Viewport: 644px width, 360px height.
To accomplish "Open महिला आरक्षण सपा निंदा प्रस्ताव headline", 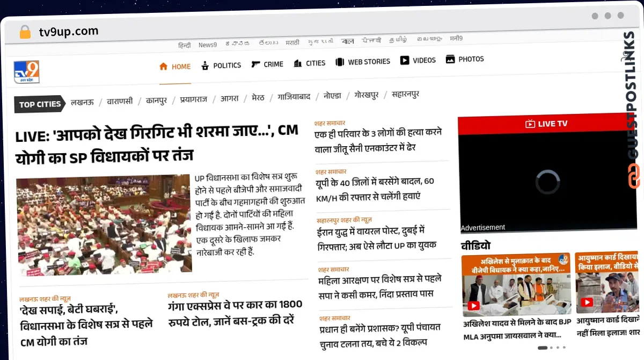I will [x=379, y=287].
